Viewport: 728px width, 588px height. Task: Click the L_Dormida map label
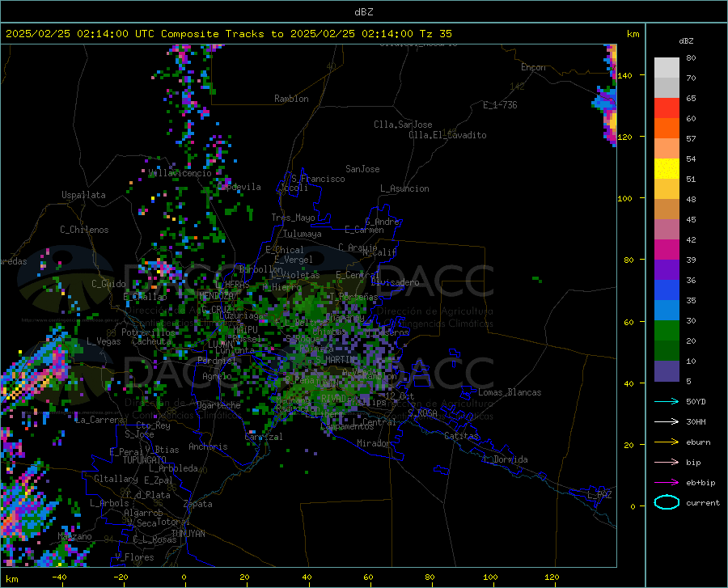tap(505, 459)
